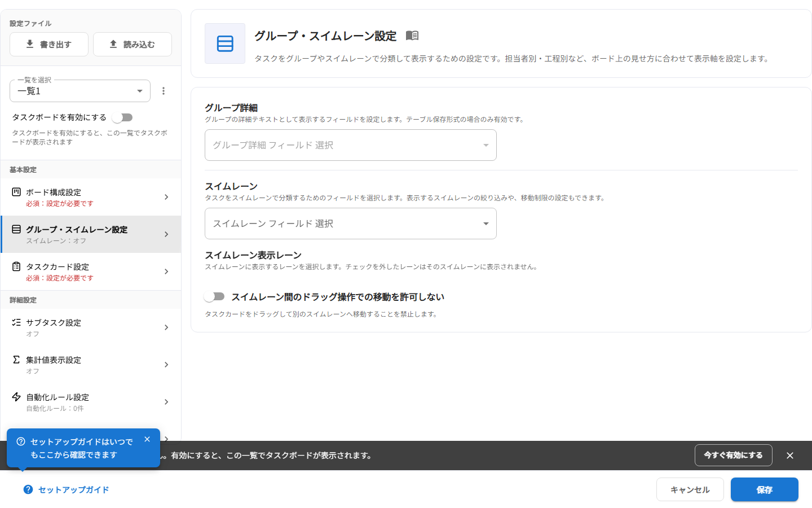Image resolution: width=812 pixels, height=508 pixels.
Task: Expand chevron on ボード構成設定 row
Action: tap(166, 197)
